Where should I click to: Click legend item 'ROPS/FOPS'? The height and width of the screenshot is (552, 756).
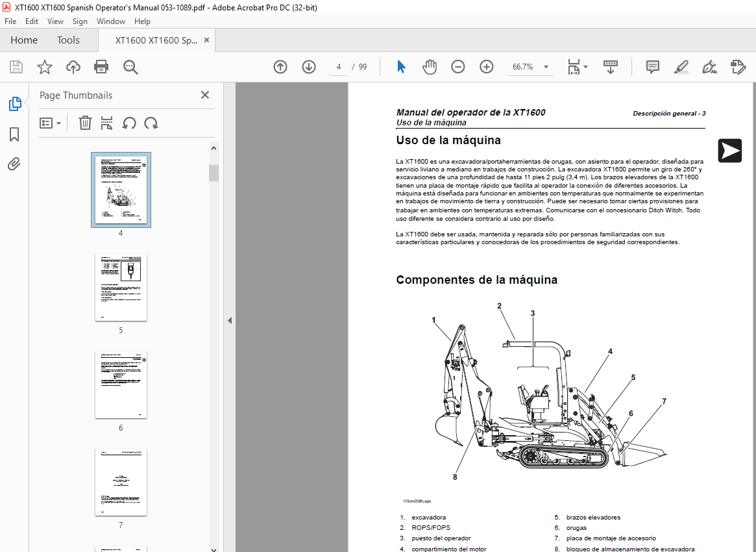430,528
